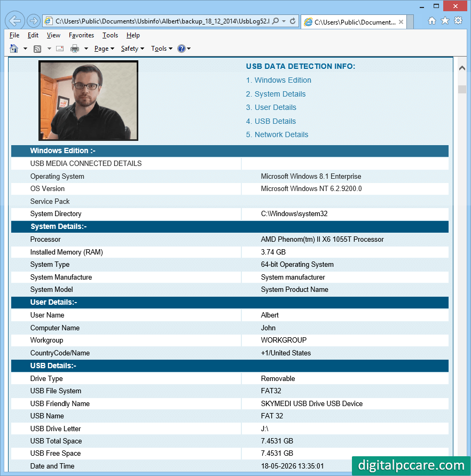Image resolution: width=471 pixels, height=476 pixels.
Task: Open the File menu
Action: tap(14, 35)
